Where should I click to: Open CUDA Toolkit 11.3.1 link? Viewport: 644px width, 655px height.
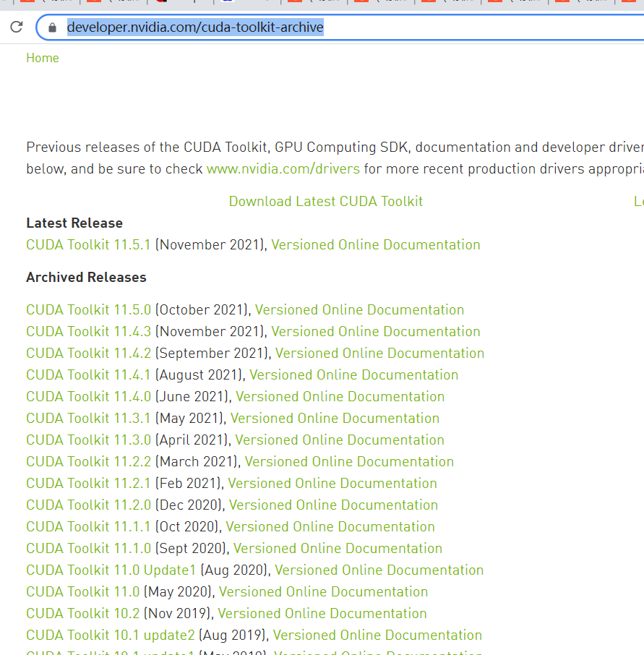[88, 419]
